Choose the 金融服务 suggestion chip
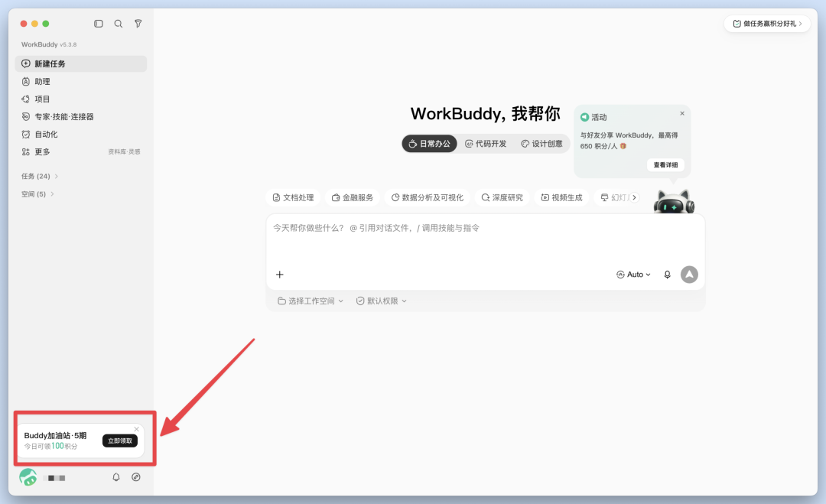 click(x=353, y=197)
